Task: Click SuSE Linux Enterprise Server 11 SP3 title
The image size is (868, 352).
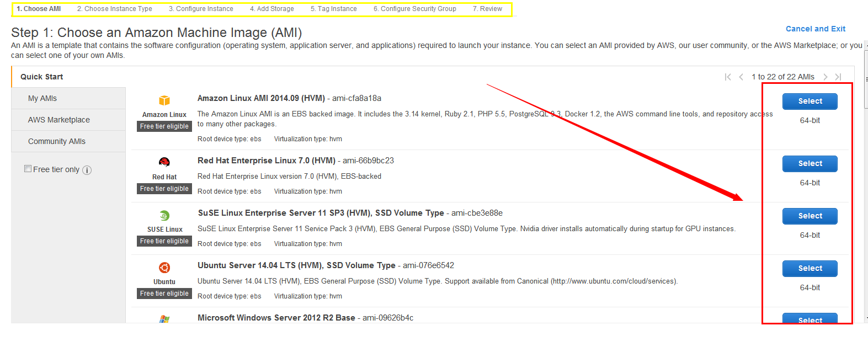Action: [x=321, y=213]
